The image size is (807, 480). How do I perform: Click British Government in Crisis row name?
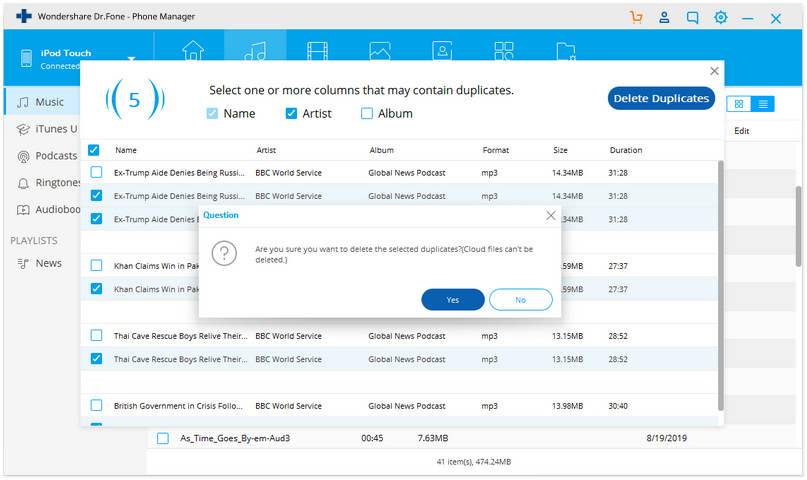178,406
